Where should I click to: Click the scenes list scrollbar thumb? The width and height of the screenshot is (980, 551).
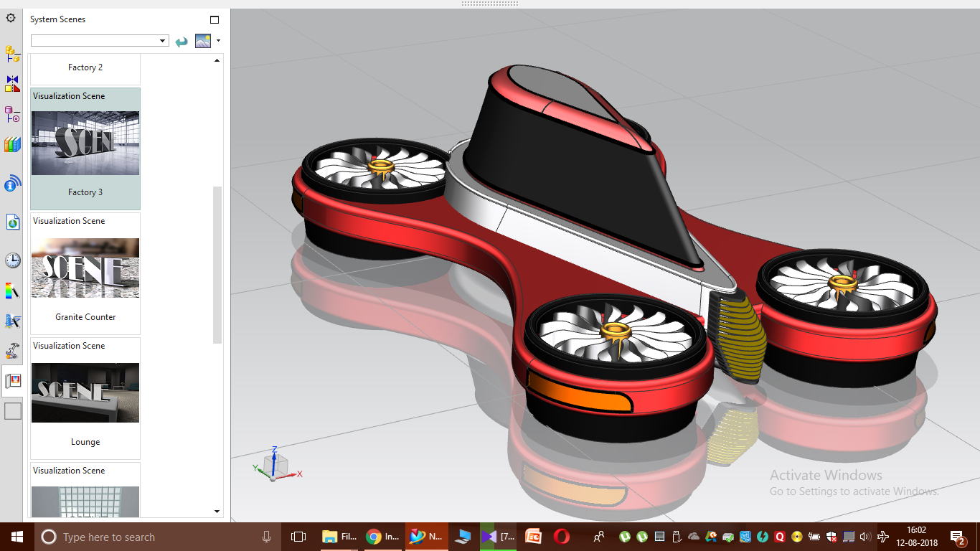tap(217, 265)
